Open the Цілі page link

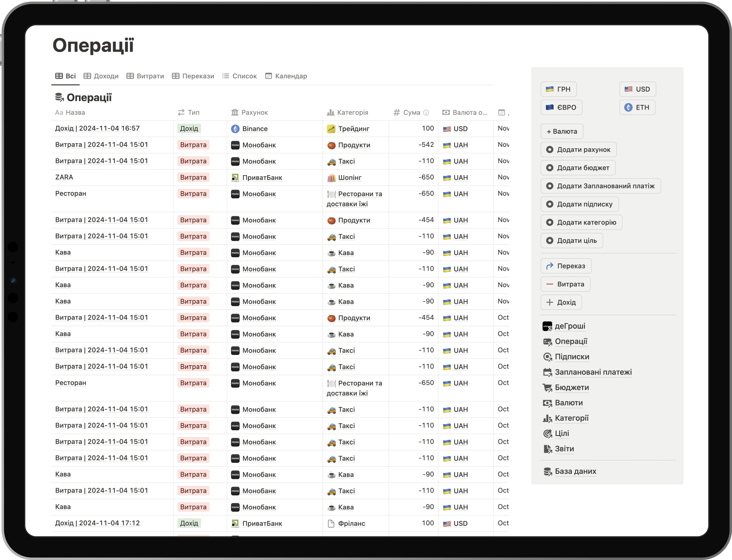tap(562, 433)
